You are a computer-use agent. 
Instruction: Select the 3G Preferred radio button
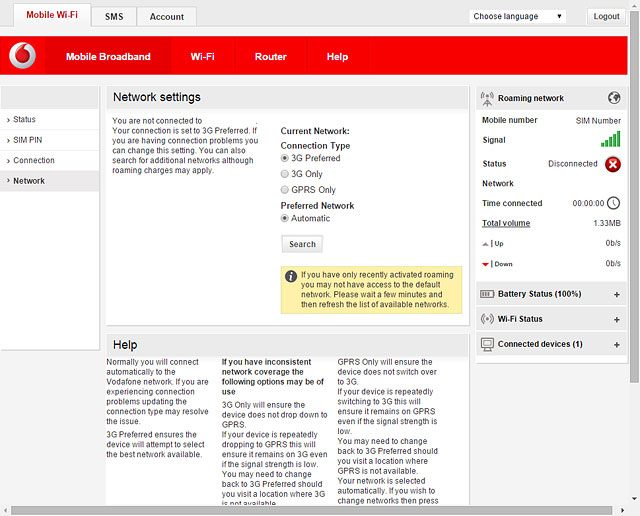285,159
